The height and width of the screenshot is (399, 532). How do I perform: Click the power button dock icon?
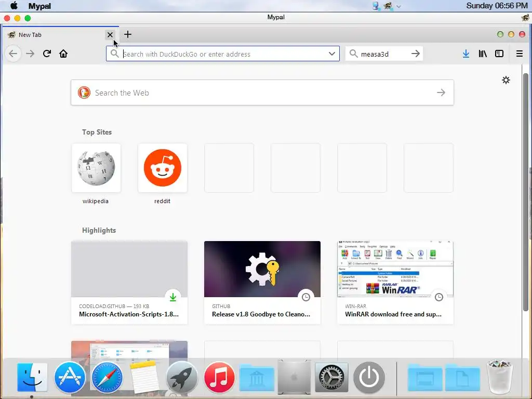[x=369, y=377]
